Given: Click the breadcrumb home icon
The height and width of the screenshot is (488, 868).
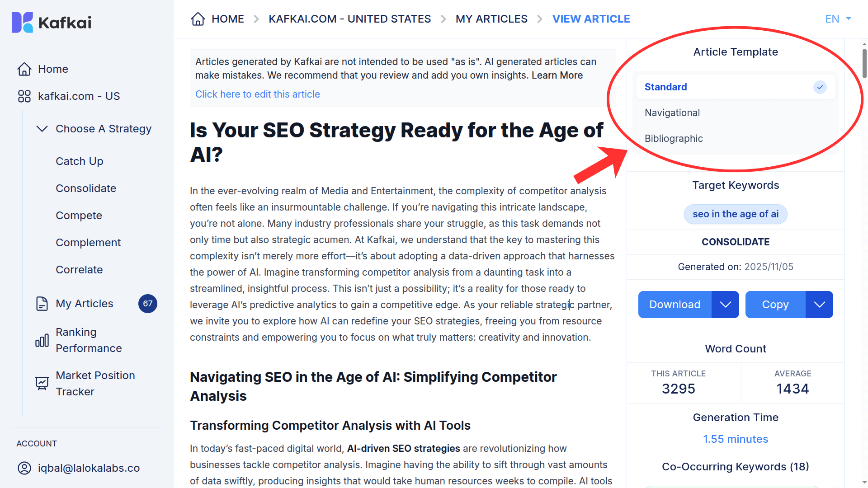Looking at the screenshot, I should coord(198,19).
